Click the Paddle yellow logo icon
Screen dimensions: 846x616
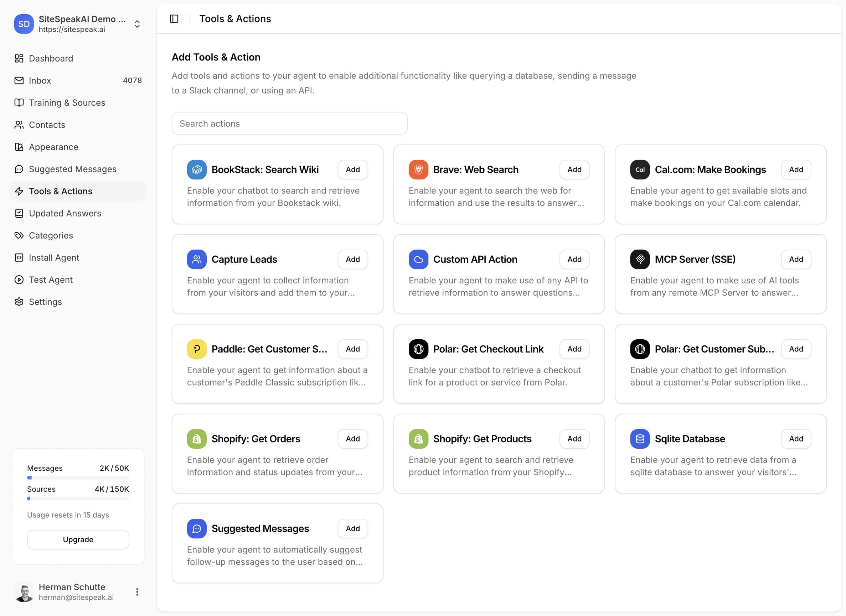point(197,349)
